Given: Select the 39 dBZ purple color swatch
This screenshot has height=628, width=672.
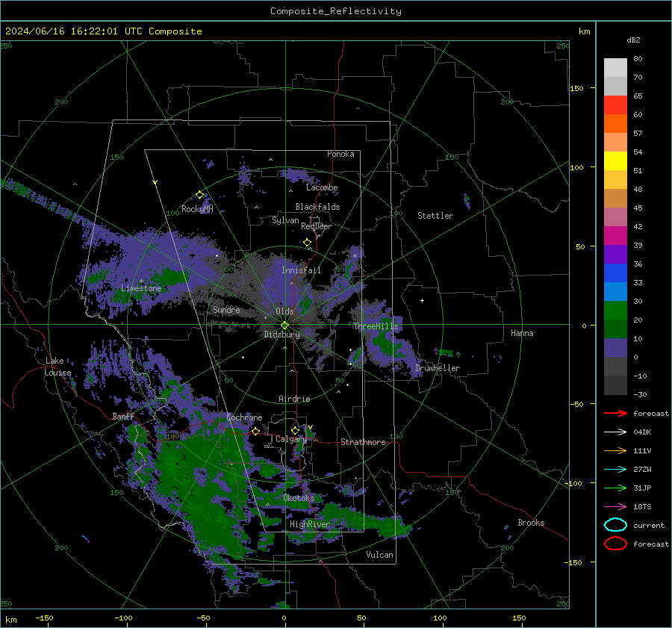Looking at the screenshot, I should (615, 254).
